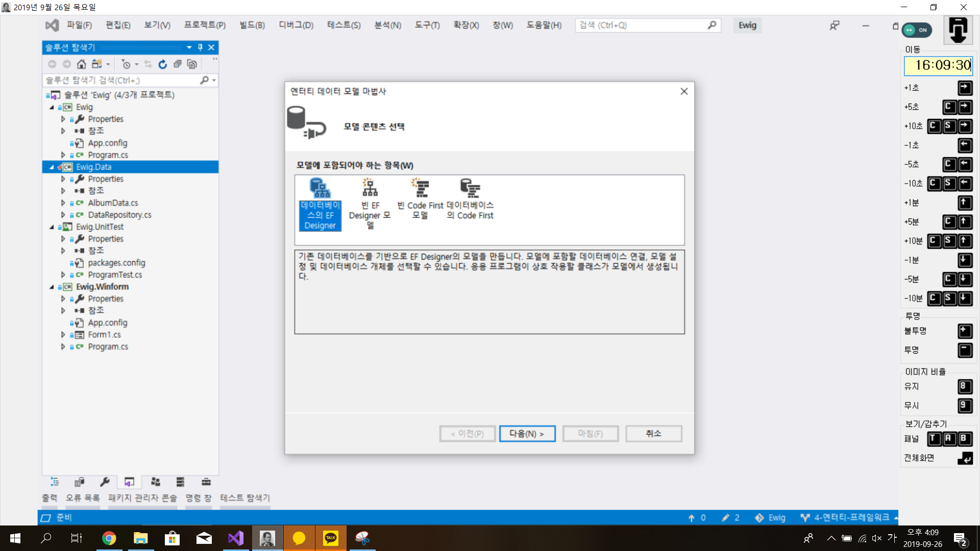Click the Solution Explorer home icon
Screen dimensions: 980x551
(81, 64)
